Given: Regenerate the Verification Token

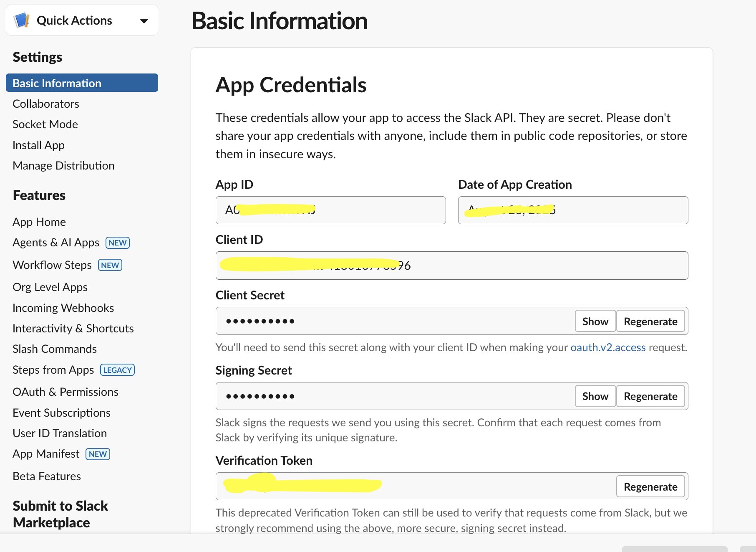Looking at the screenshot, I should [650, 486].
